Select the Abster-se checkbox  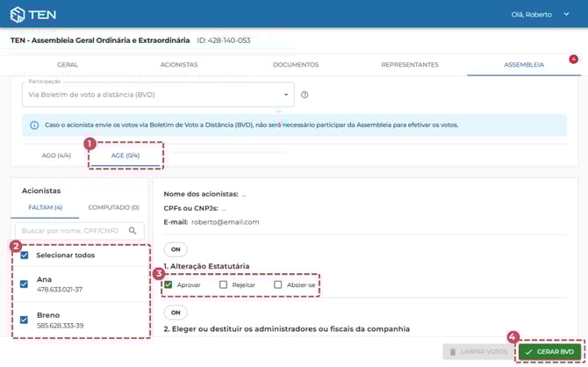tap(278, 284)
